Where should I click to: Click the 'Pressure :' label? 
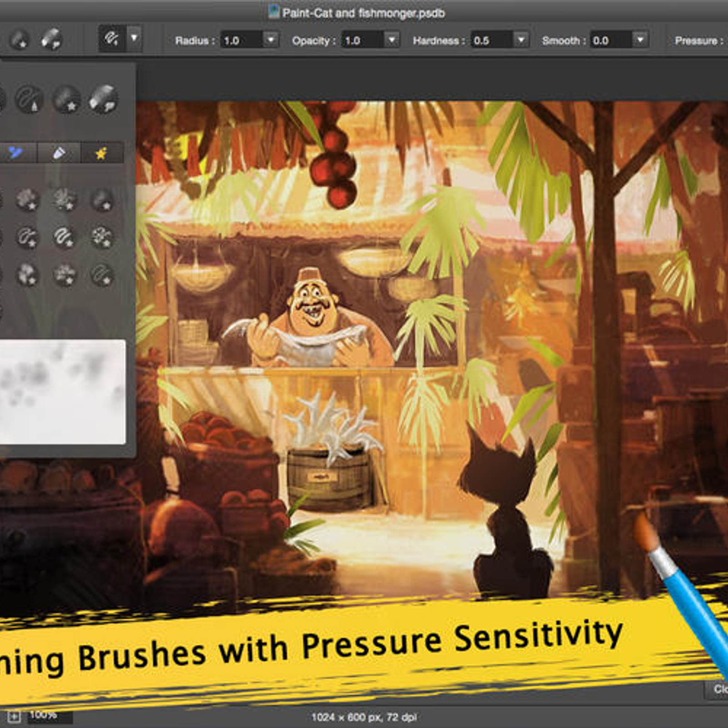(699, 40)
